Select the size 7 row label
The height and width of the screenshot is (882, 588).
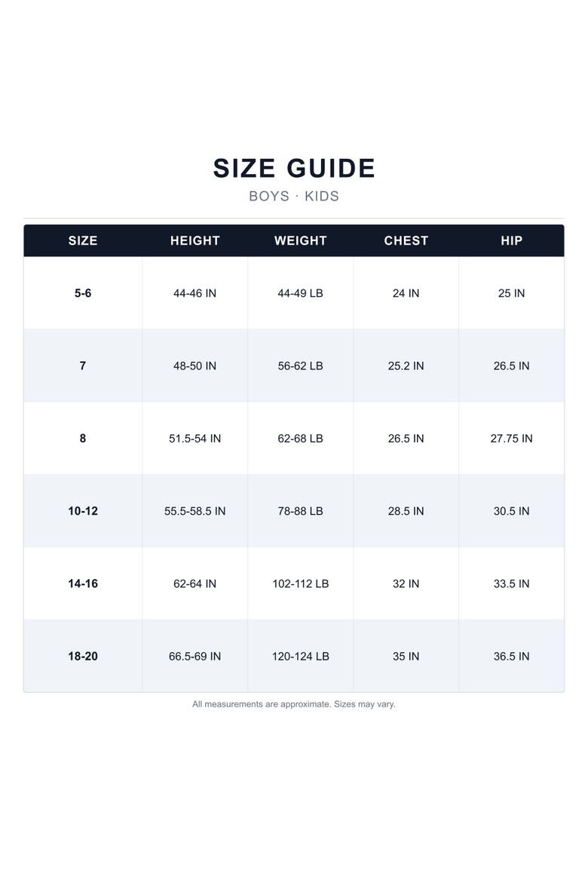[83, 366]
